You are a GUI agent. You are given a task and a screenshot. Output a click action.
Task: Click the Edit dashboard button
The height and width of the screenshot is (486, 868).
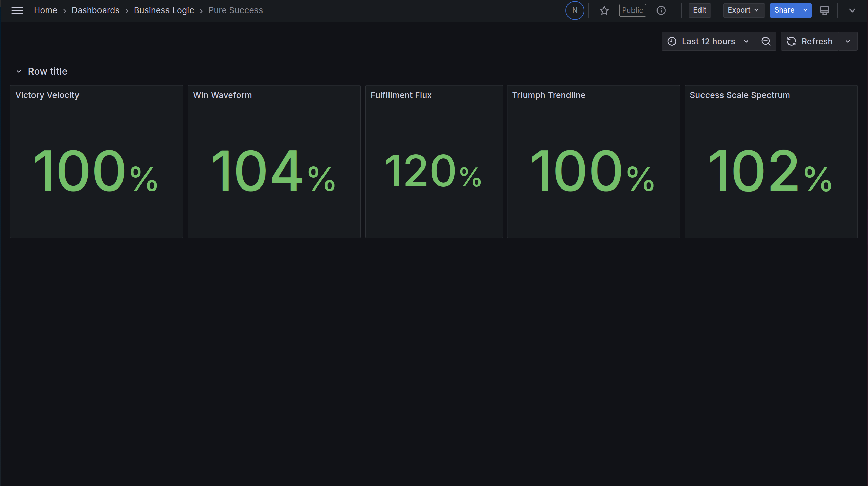(699, 10)
